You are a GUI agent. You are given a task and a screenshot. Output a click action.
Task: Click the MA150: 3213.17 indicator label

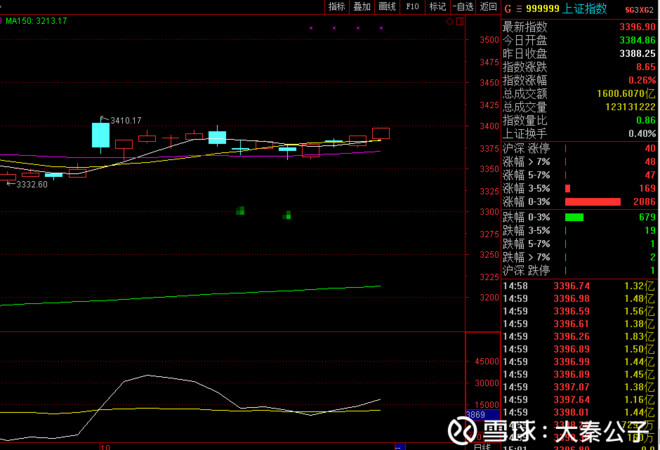36,21
